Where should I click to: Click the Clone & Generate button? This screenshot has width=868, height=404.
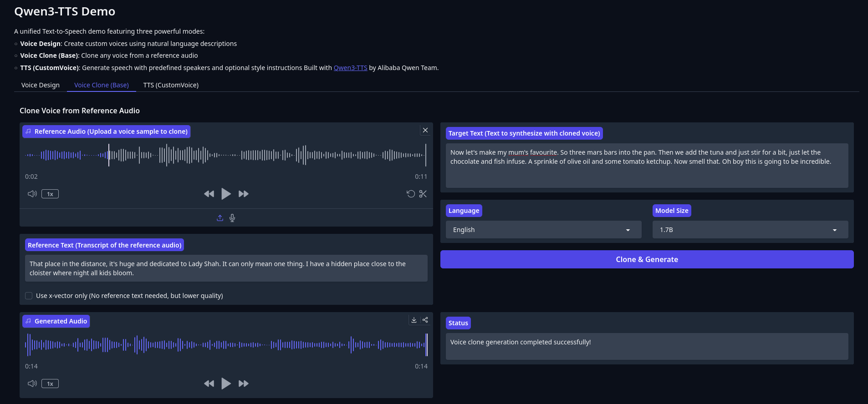pyautogui.click(x=647, y=259)
